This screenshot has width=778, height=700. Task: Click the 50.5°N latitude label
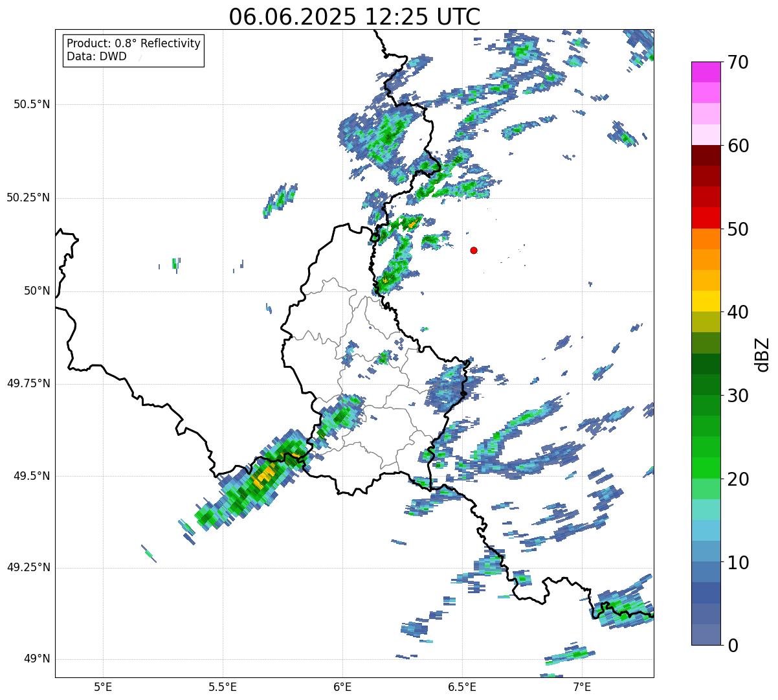(x=32, y=104)
